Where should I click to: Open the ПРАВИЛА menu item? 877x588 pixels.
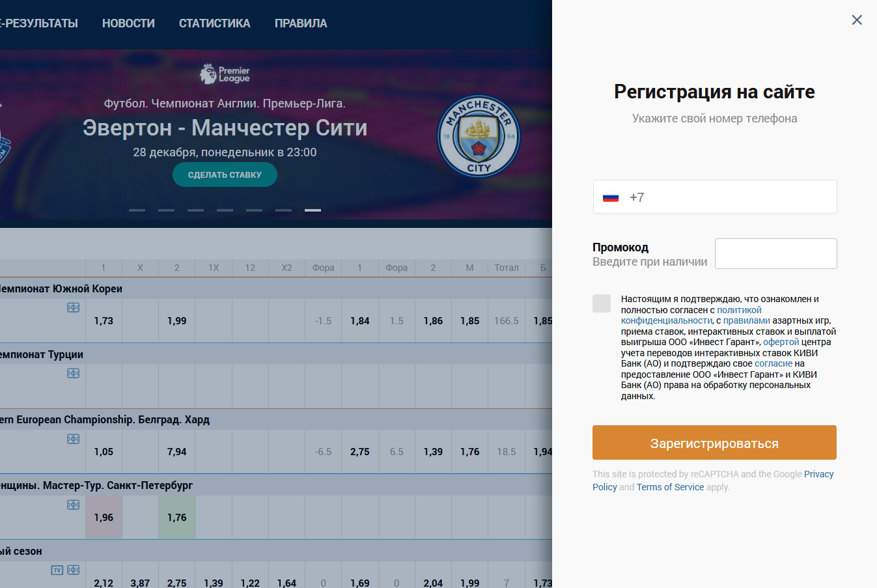click(301, 23)
